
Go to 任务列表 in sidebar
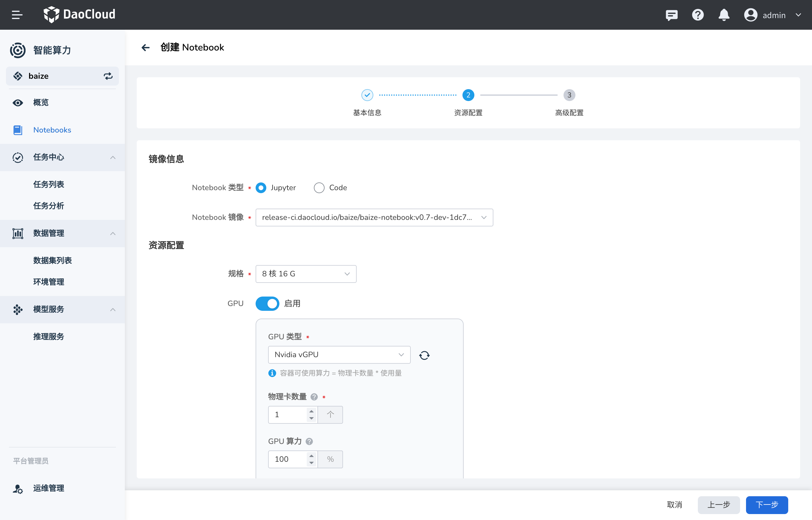pos(49,184)
